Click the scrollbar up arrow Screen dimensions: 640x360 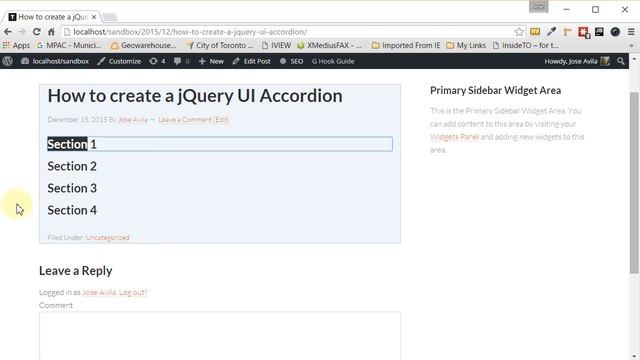click(634, 59)
